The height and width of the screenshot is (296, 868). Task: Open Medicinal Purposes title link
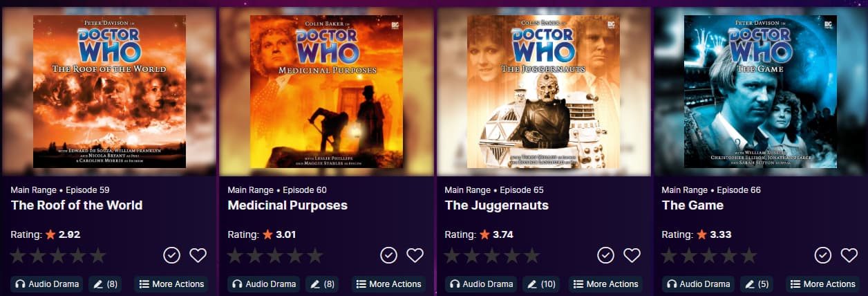[287, 205]
